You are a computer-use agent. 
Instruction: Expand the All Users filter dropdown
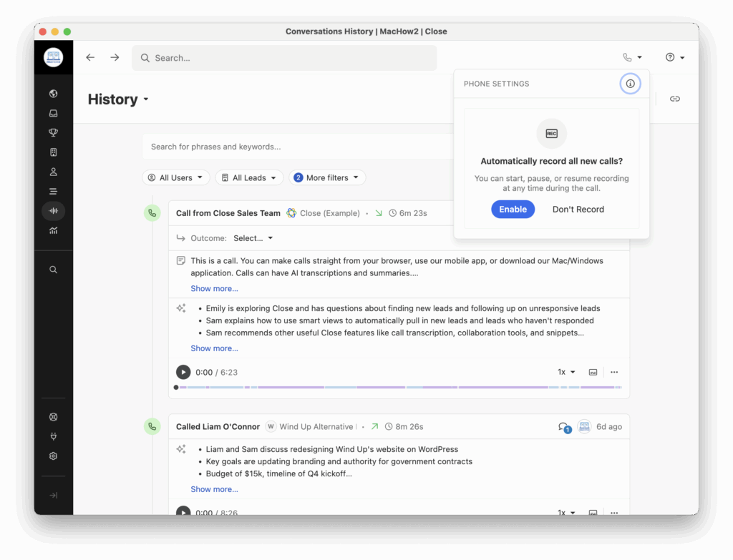point(175,178)
